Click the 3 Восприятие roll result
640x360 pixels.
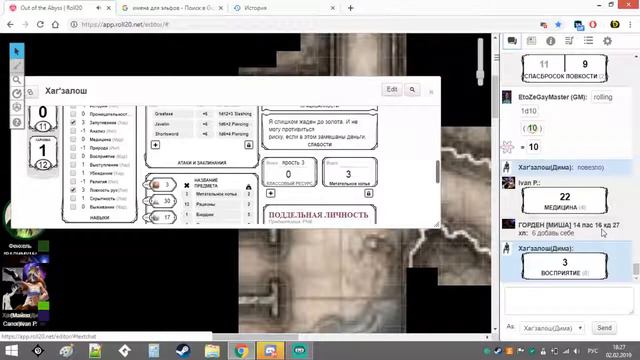tap(564, 266)
